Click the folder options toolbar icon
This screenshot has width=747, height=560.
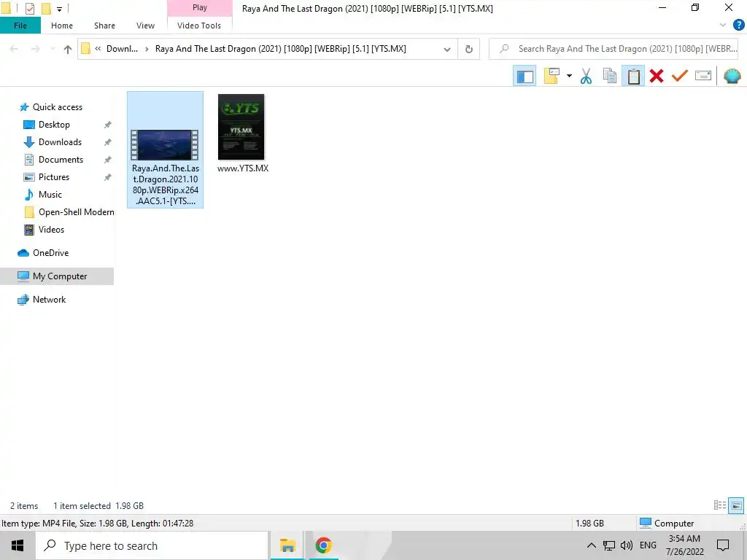pos(551,76)
